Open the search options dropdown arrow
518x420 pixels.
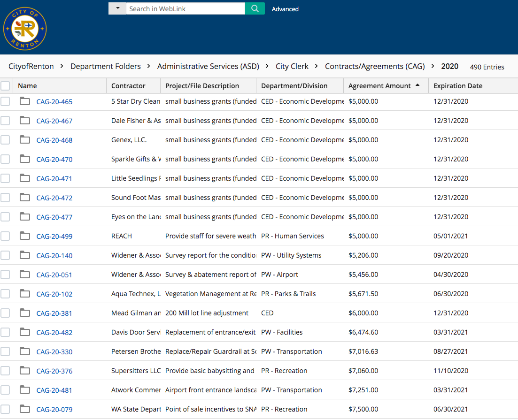click(x=117, y=8)
